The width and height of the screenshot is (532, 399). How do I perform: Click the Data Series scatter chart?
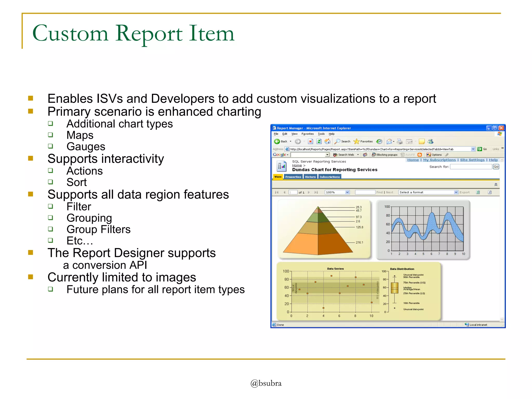click(x=331, y=291)
